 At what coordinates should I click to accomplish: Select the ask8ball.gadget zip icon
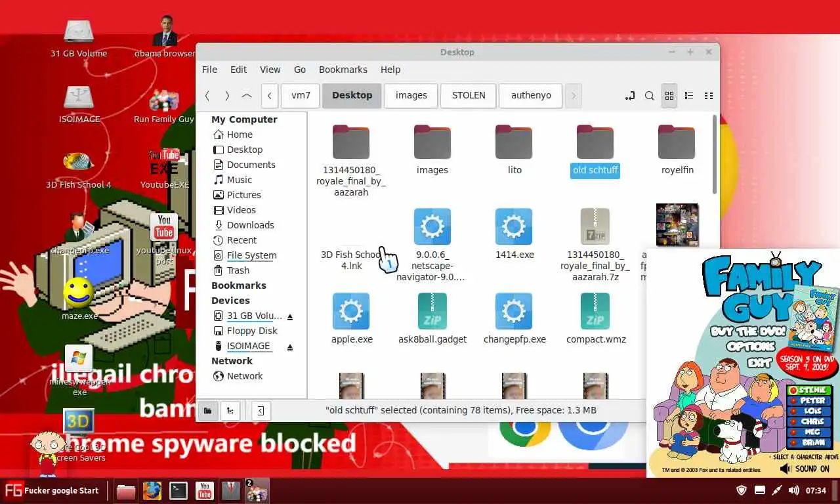[432, 311]
